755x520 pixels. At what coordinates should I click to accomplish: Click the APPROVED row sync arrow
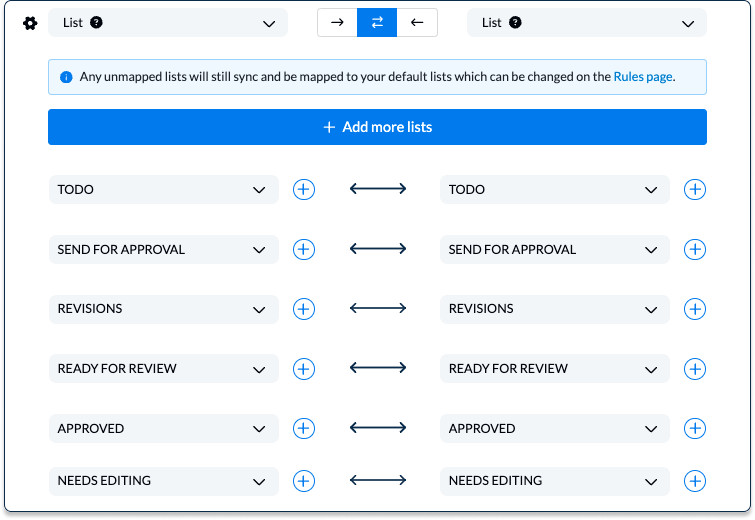point(378,428)
